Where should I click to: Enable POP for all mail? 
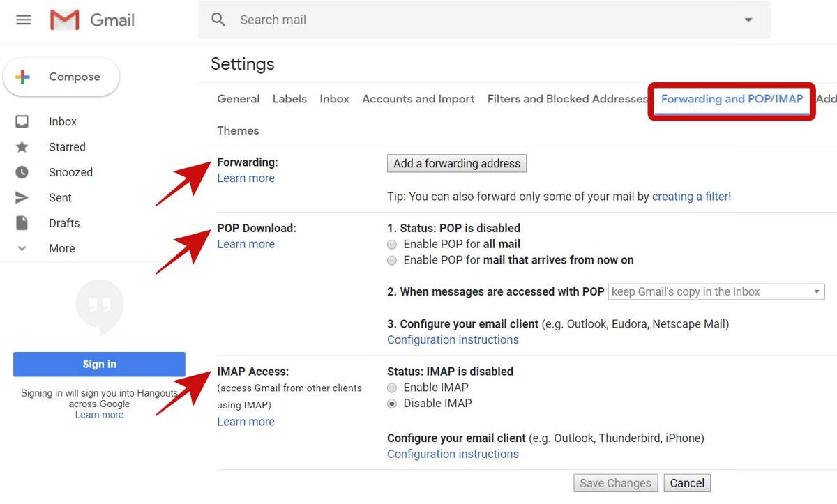tap(392, 244)
